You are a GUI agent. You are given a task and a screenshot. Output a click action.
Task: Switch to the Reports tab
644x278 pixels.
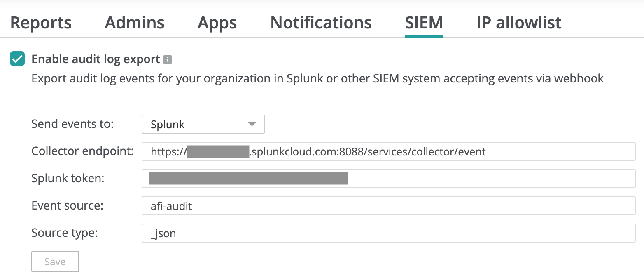[x=41, y=23]
